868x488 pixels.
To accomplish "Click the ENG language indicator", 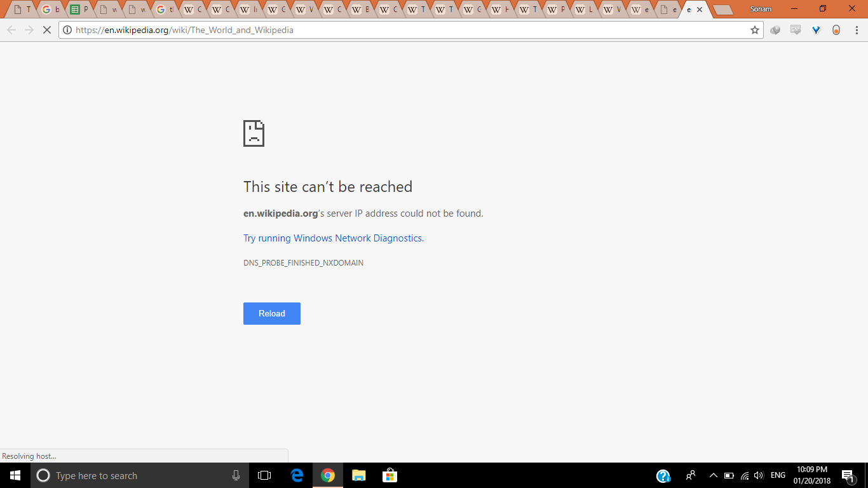I will pos(778,475).
